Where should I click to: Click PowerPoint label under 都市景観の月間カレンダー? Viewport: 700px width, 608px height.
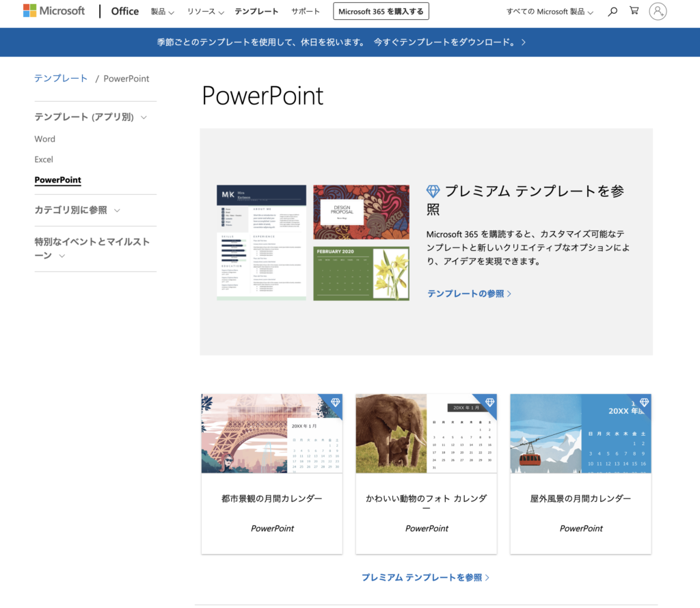tap(272, 529)
